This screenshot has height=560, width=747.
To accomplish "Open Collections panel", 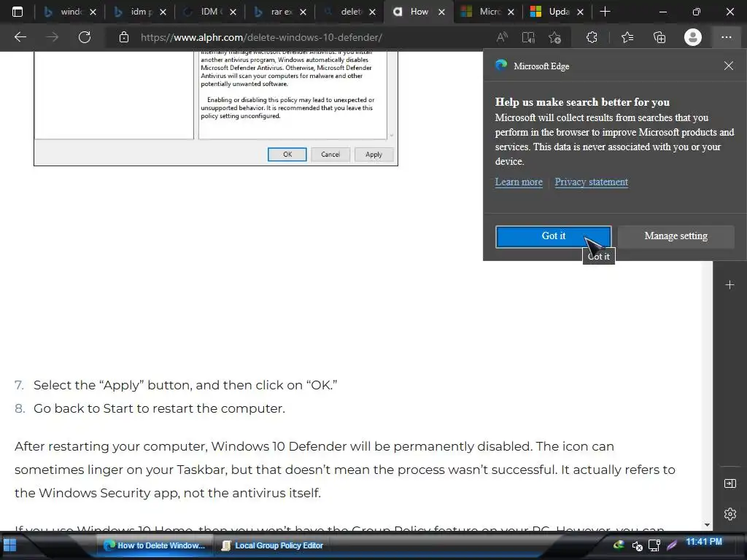I will click(x=659, y=37).
